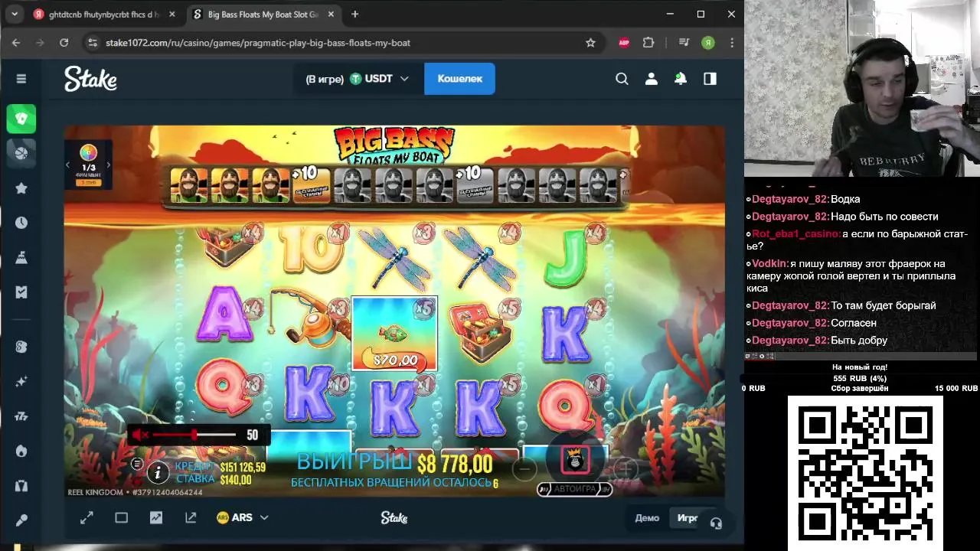Image resolution: width=980 pixels, height=551 pixels.
Task: Open Game Shows microphone icon in sidebar
Action: coord(21,520)
